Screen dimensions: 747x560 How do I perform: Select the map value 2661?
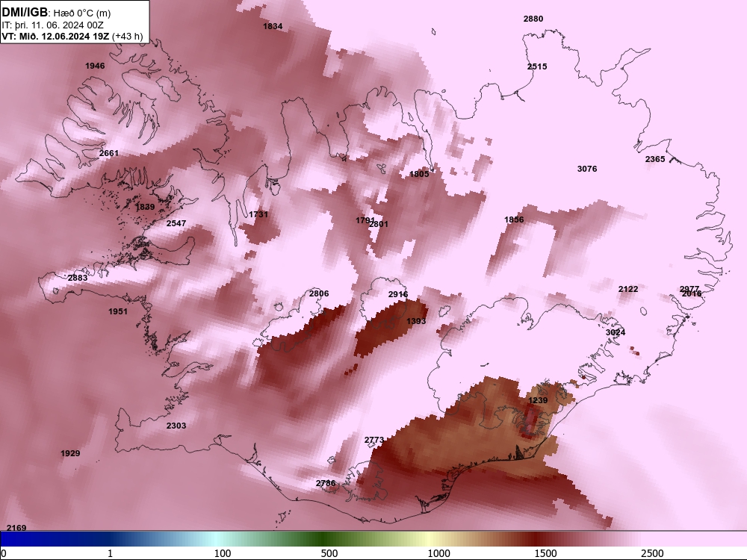[x=108, y=153]
